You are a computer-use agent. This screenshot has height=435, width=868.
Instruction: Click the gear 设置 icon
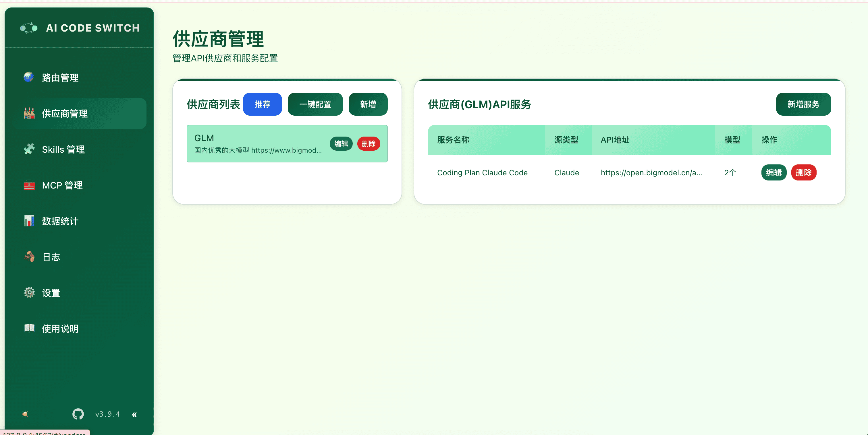coord(29,293)
